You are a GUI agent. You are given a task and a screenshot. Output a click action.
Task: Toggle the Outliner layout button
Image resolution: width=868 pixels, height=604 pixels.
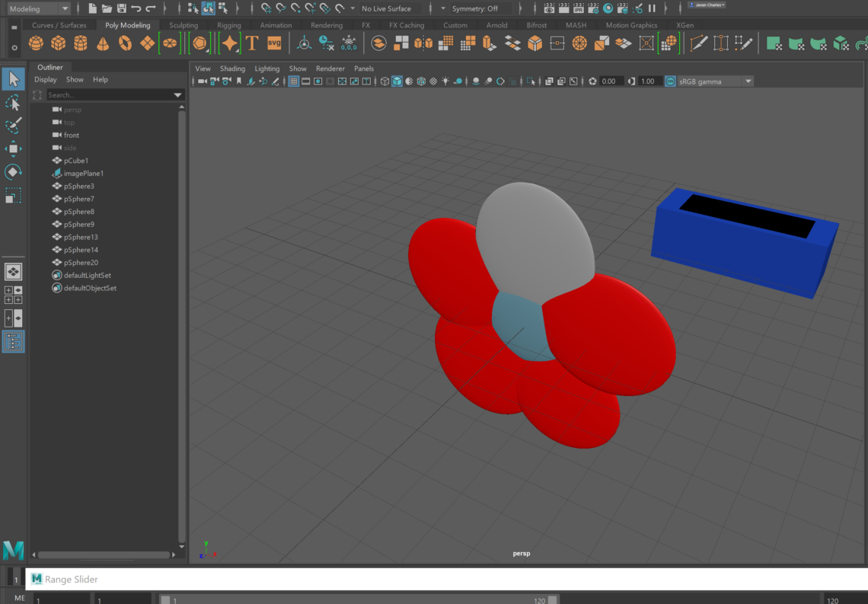pyautogui.click(x=13, y=341)
